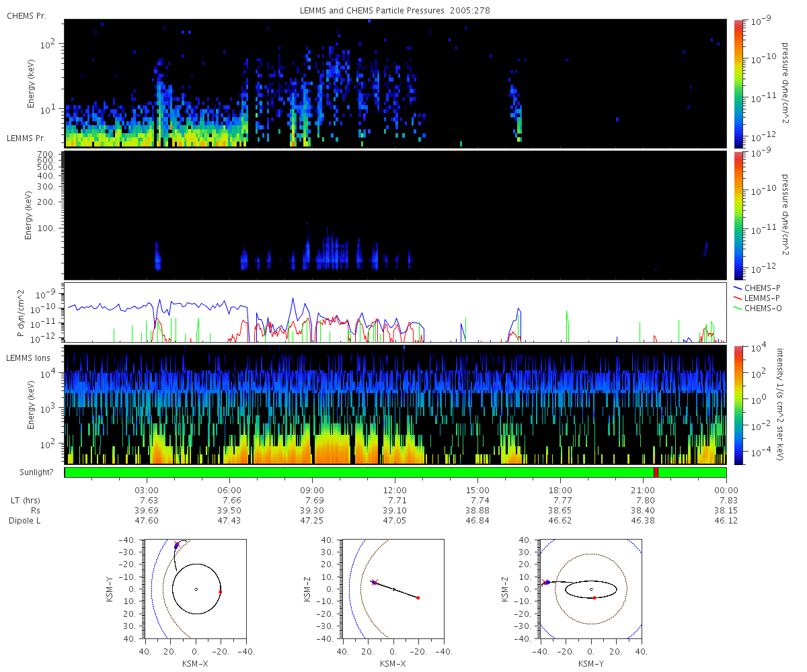Click the 'KSM-Y' horizontal axis label of third orbit plot
The width and height of the screenshot is (807, 672).
point(590,663)
